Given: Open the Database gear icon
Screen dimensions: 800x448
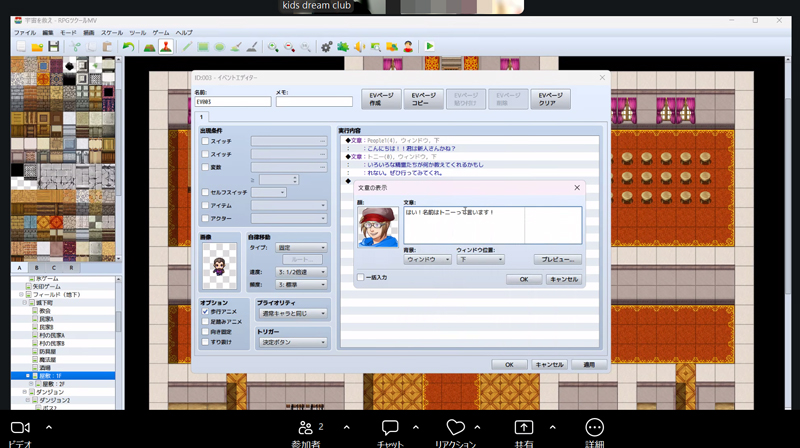Looking at the screenshot, I should (326, 47).
